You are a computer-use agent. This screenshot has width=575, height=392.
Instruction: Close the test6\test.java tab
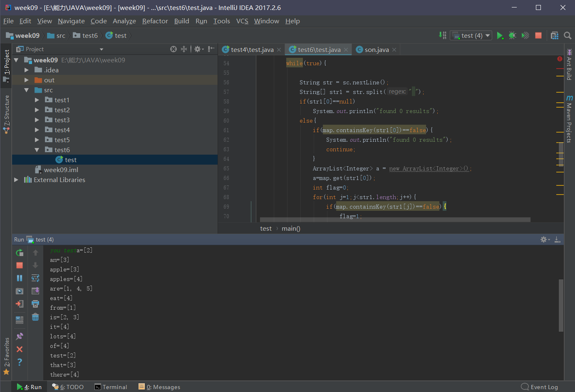pos(346,50)
